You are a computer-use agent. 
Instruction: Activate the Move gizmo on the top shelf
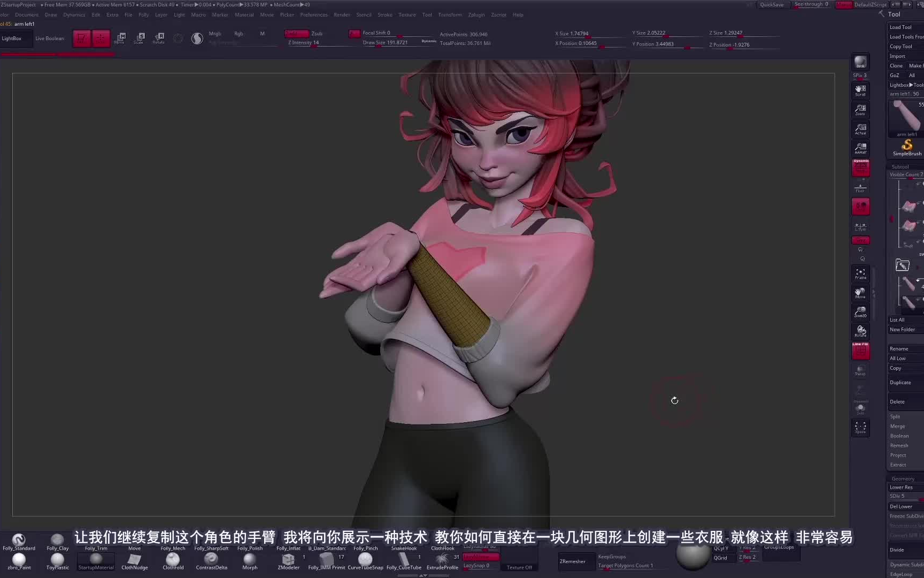pyautogui.click(x=121, y=36)
